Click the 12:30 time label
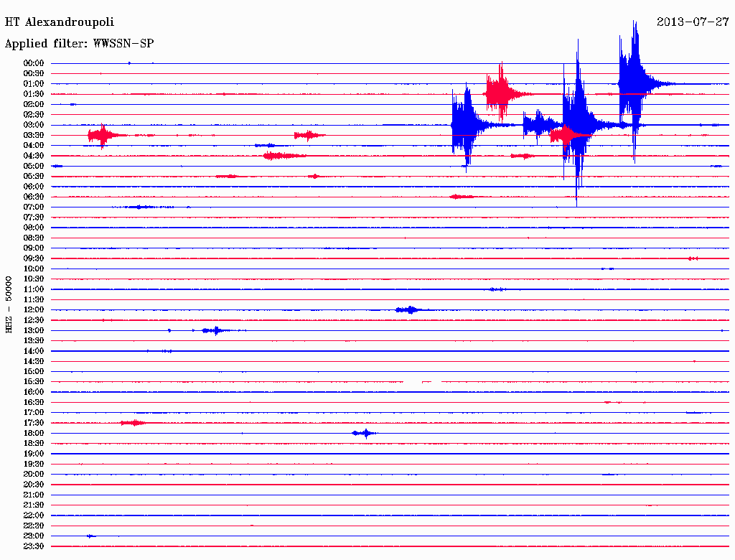Screen dimensions: 735x560 (34, 320)
